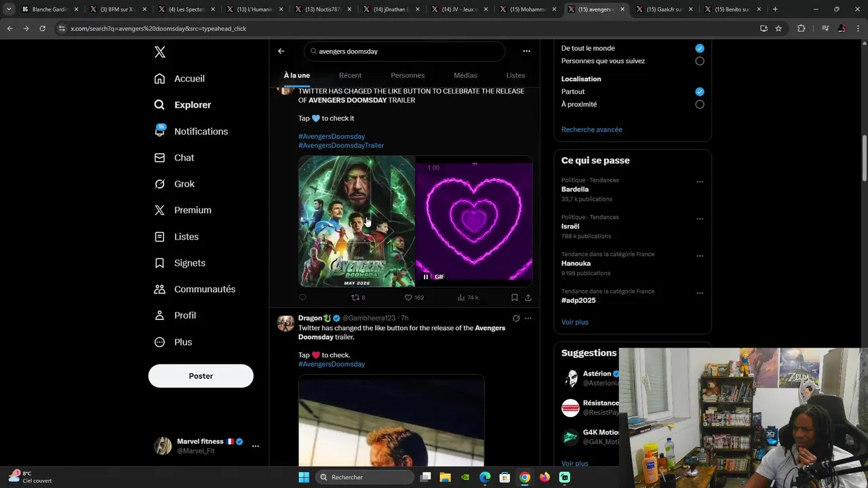Switch to the Blanche Gardin browser tab
Screen dimensions: 868x488
49,9
